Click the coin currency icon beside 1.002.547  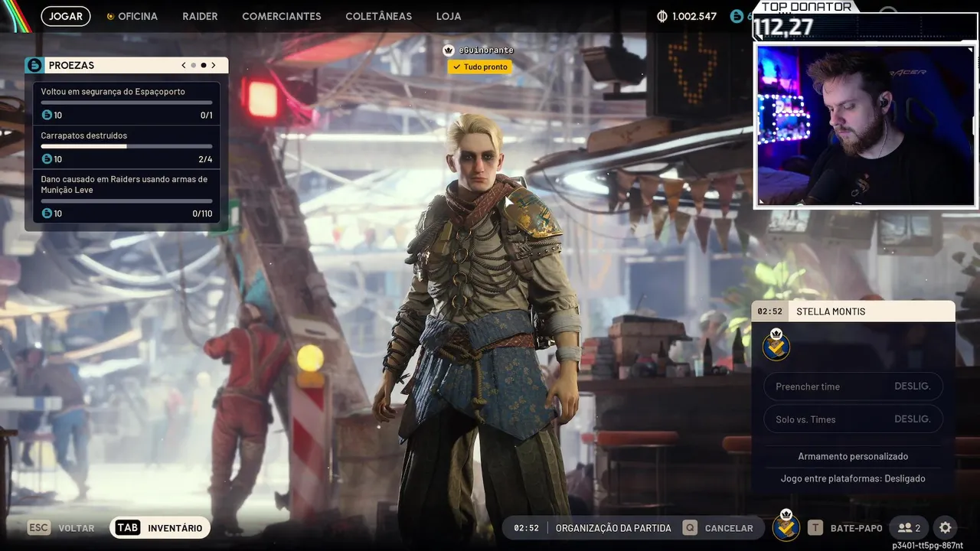(x=662, y=16)
